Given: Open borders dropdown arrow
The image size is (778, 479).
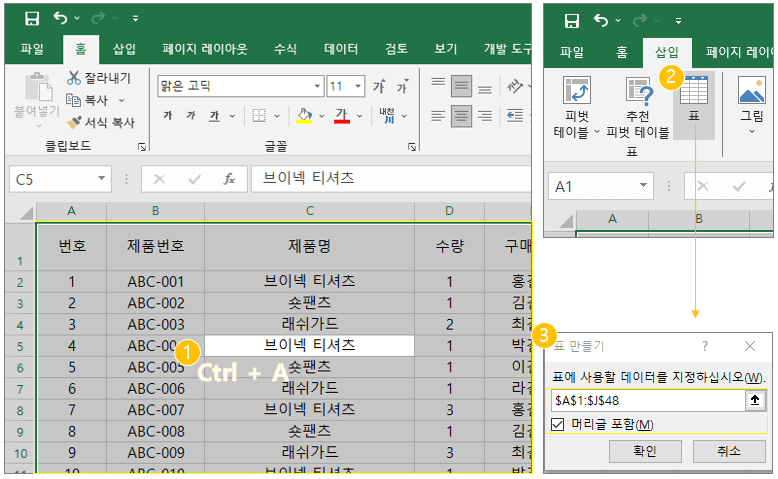Looking at the screenshot, I should [x=277, y=117].
